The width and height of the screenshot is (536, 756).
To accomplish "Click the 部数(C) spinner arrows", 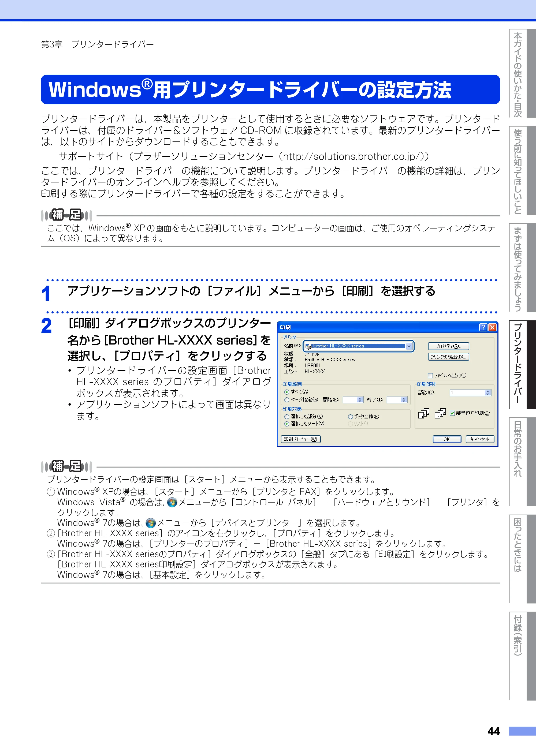I will coord(488,392).
